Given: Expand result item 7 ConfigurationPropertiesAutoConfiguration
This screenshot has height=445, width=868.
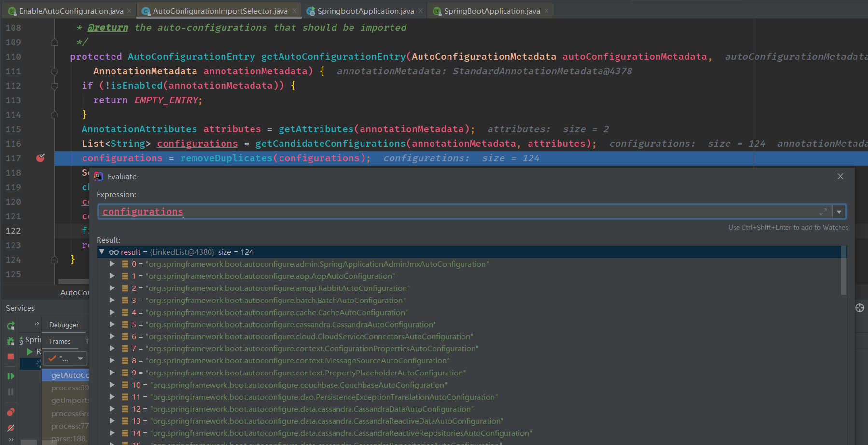Looking at the screenshot, I should [112, 348].
